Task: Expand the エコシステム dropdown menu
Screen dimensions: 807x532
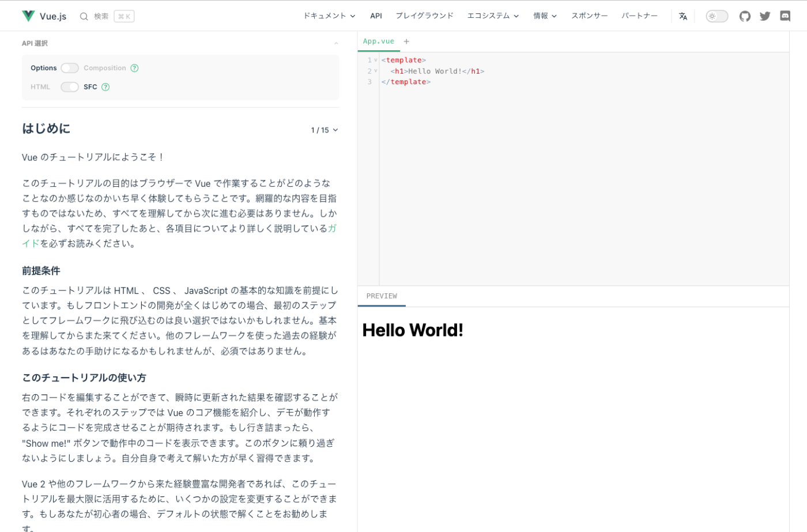Action: pos(493,16)
